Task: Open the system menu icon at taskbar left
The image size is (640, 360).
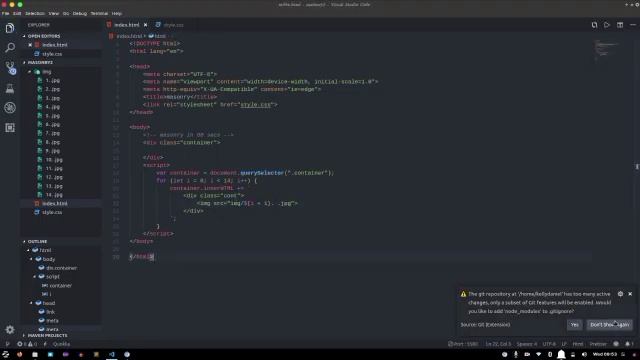Action: pyautogui.click(x=5, y=355)
